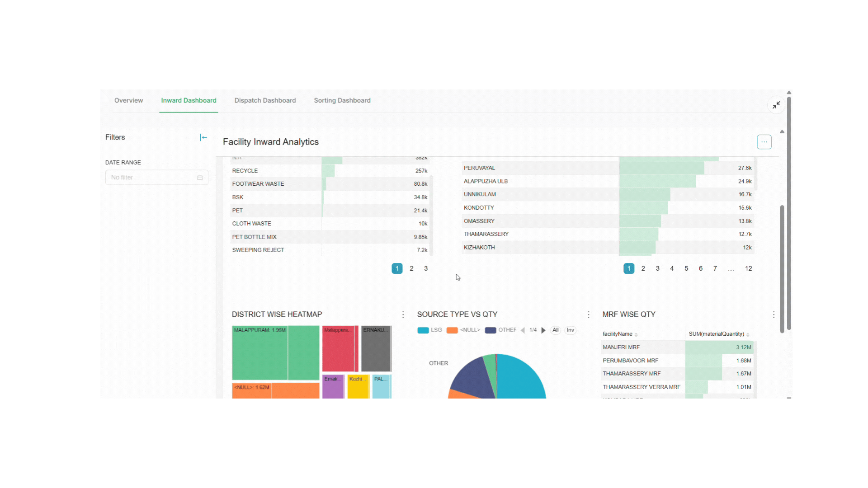Click the No filter date range field
Image resolution: width=868 pixels, height=488 pixels.
tap(149, 177)
